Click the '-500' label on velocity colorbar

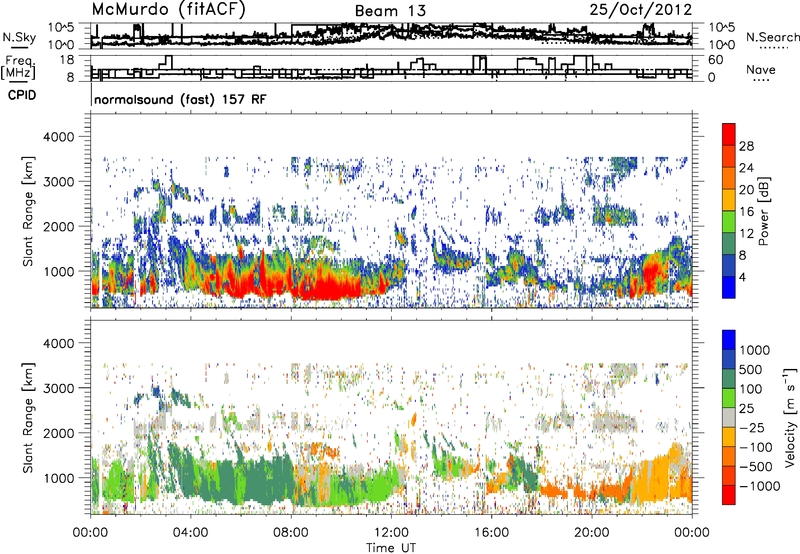click(x=754, y=467)
